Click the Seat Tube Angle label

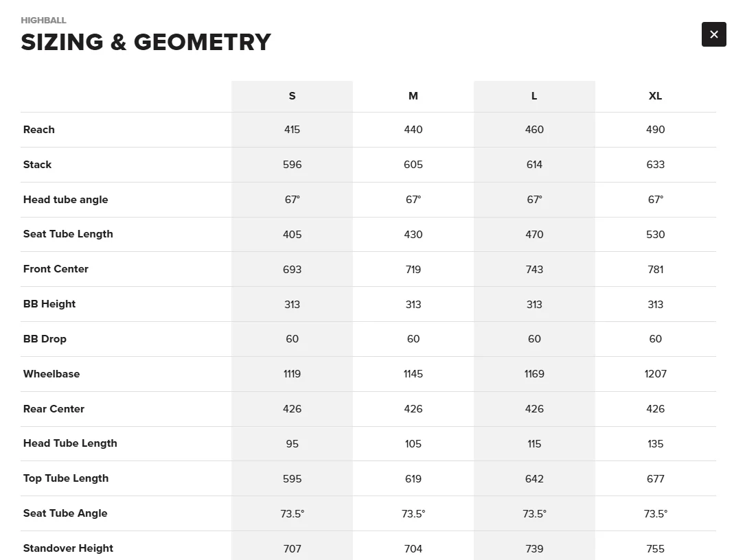click(65, 513)
